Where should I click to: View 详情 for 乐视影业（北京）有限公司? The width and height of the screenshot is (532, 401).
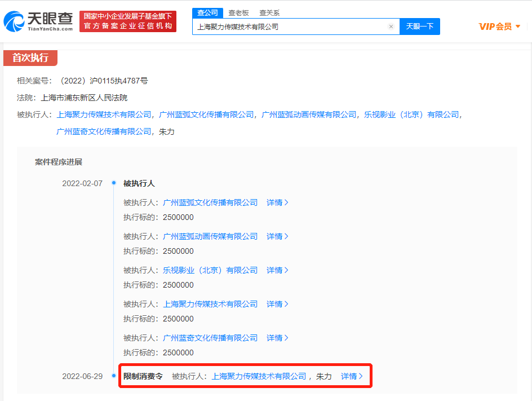(277, 270)
